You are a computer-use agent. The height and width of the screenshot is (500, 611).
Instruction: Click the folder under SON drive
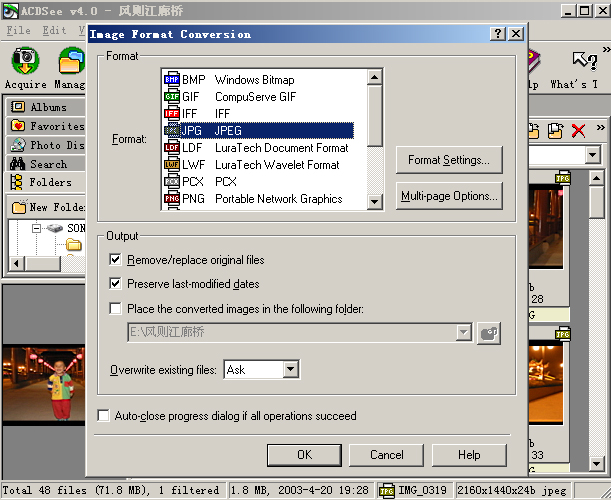[x=74, y=245]
